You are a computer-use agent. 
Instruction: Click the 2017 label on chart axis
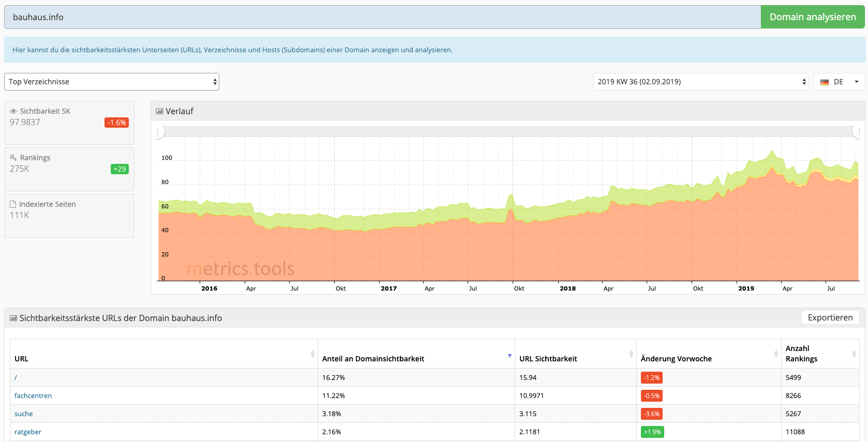(x=389, y=288)
